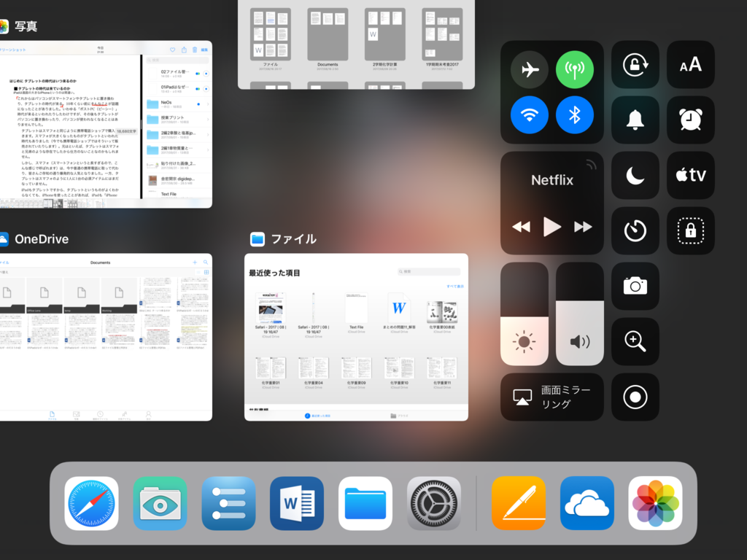This screenshot has height=560, width=747.
Task: Open OneDrive from the dock
Action: (587, 503)
